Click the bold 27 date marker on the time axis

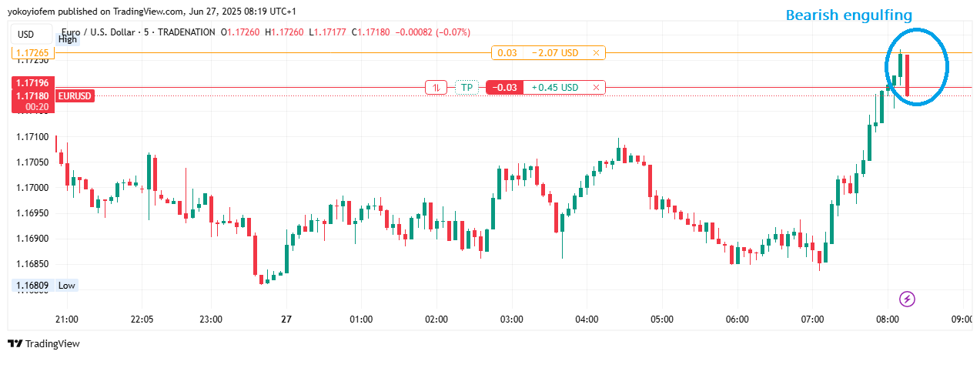pos(286,319)
